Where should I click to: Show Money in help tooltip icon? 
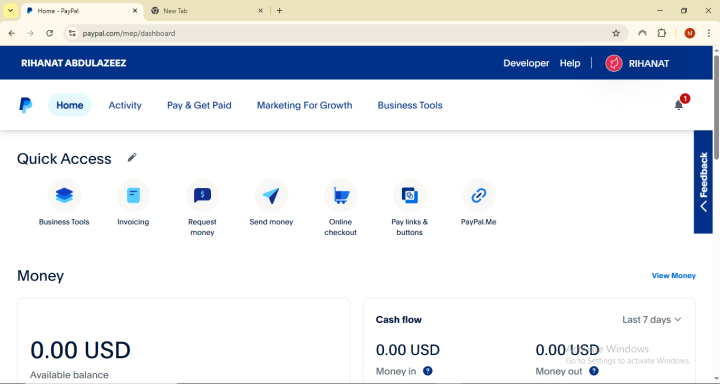tap(428, 371)
